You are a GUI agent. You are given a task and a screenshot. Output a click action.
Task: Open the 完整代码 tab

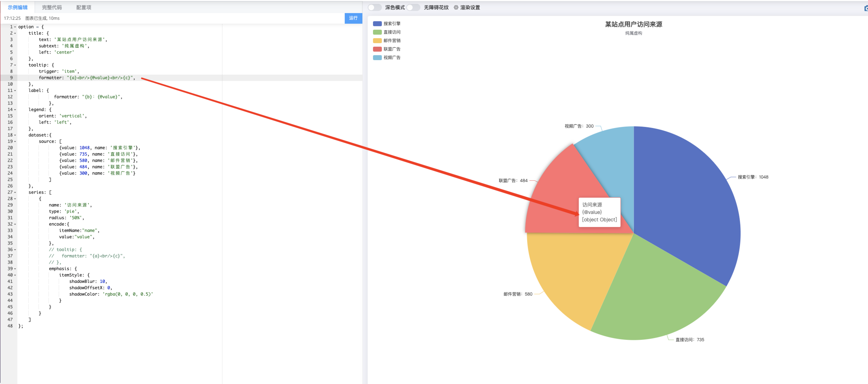pyautogui.click(x=52, y=7)
